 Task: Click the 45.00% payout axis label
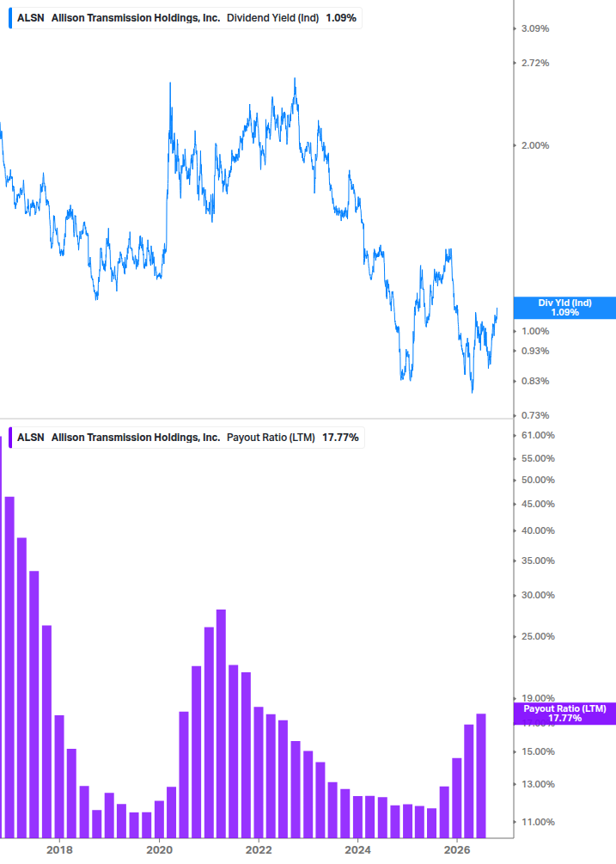[539, 504]
